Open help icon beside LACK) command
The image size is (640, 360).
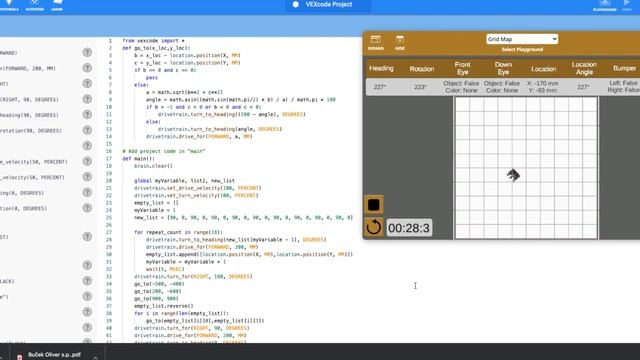(87, 281)
